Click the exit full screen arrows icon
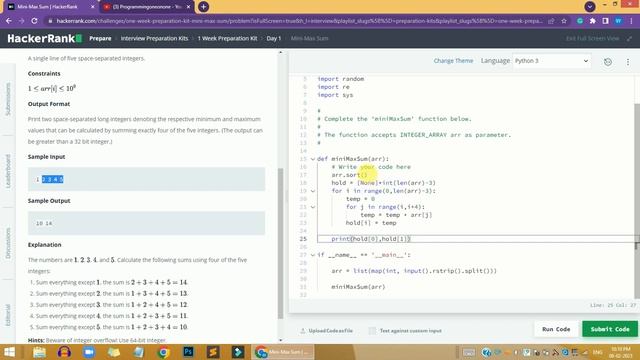 tap(629, 38)
